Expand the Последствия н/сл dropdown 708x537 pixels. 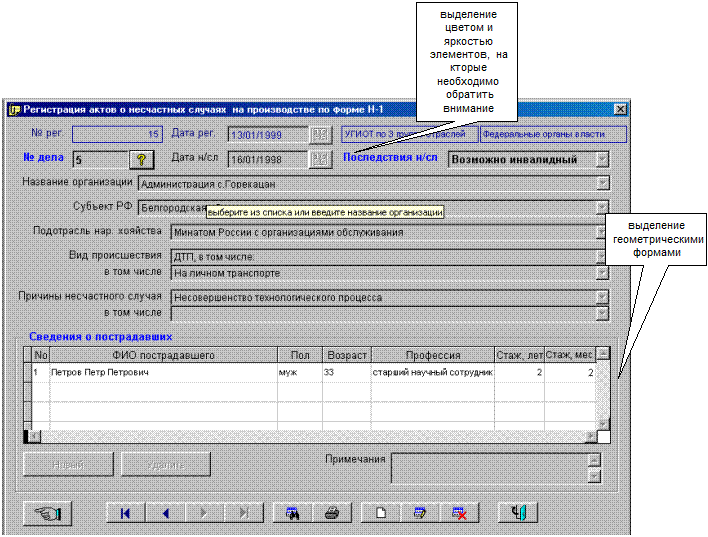pyautogui.click(x=602, y=159)
